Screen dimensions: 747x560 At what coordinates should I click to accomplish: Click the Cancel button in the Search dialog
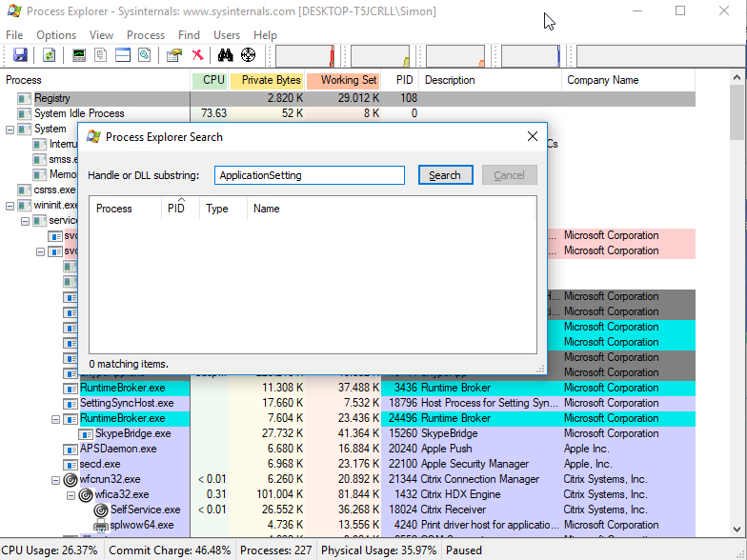point(509,175)
